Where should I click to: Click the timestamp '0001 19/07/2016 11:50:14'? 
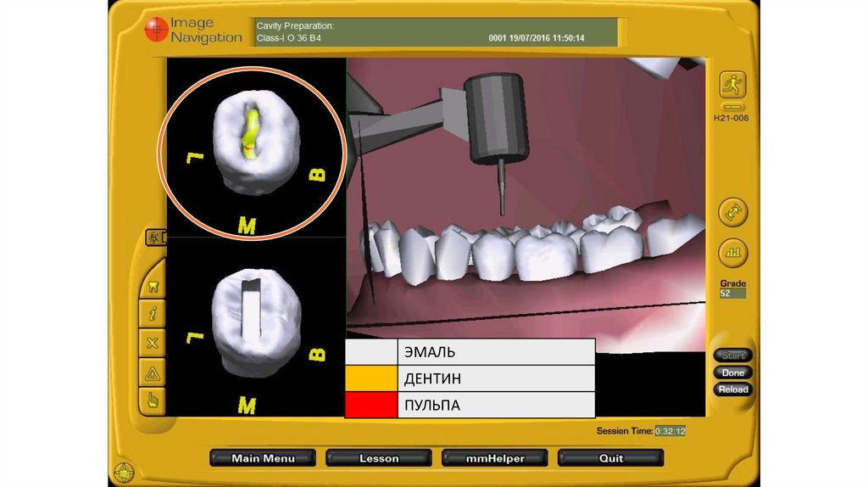536,38
